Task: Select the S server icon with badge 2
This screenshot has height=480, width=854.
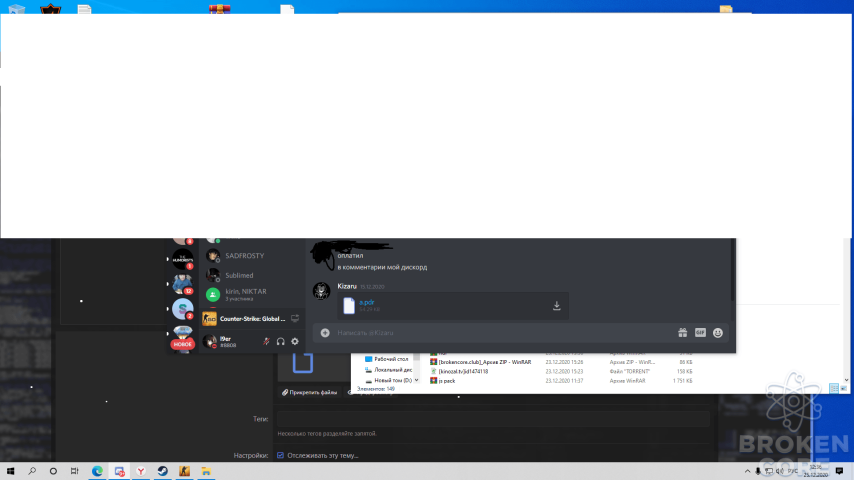Action: pyautogui.click(x=182, y=309)
